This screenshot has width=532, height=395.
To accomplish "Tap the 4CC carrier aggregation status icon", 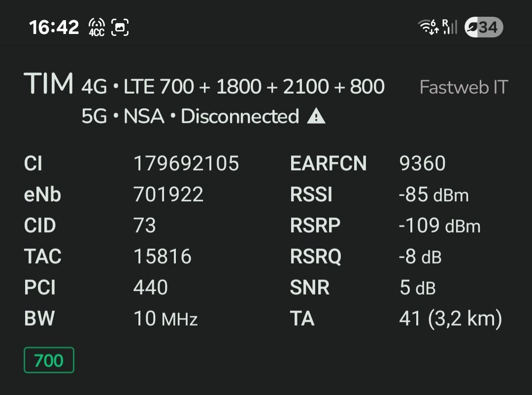I will [x=97, y=27].
